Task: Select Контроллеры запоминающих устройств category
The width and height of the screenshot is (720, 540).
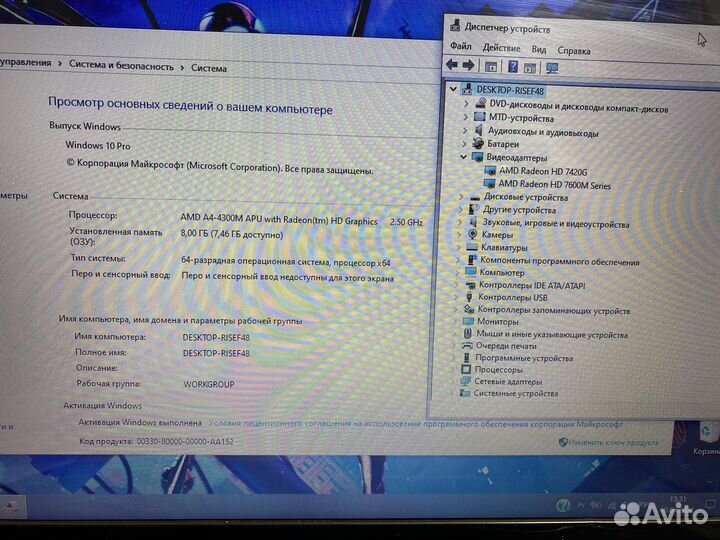Action: pos(553,310)
